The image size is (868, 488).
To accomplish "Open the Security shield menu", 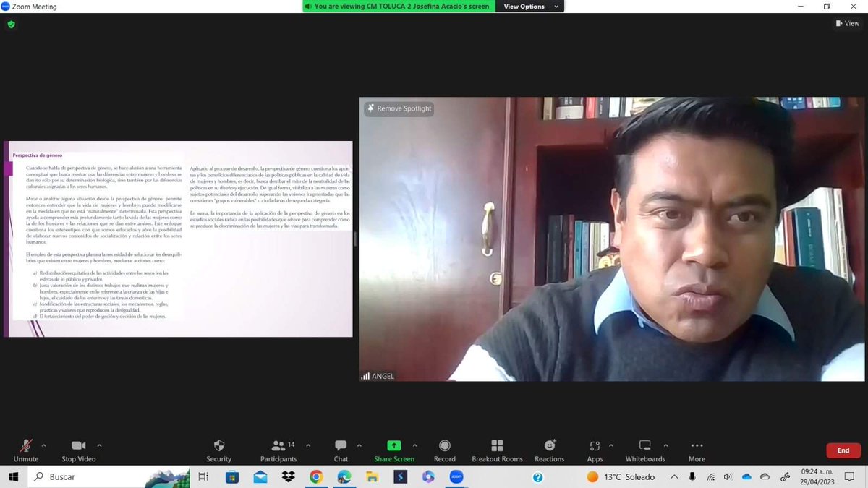I will click(219, 450).
